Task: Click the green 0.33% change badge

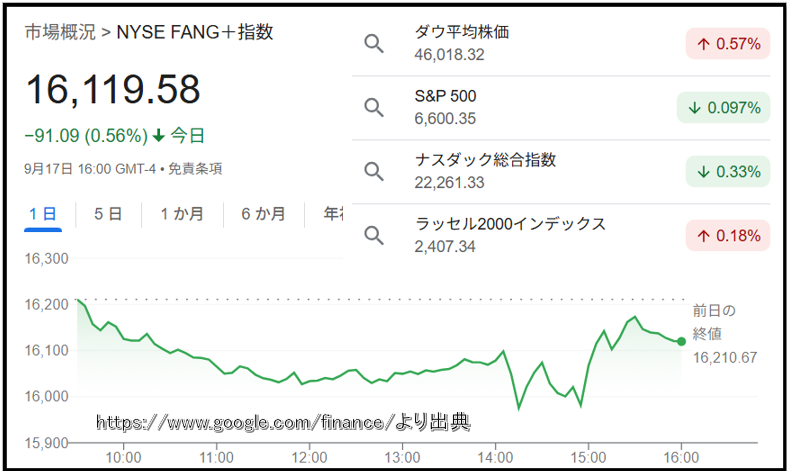Action: tap(728, 172)
